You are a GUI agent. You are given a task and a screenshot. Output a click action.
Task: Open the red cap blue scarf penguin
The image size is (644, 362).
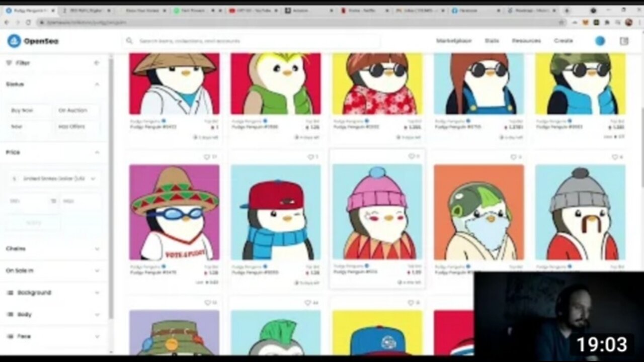pos(276,212)
